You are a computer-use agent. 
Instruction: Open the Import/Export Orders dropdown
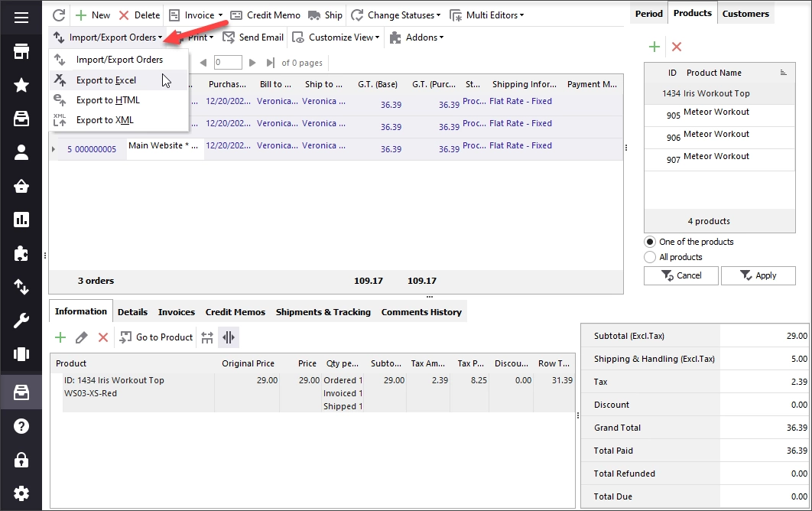108,37
